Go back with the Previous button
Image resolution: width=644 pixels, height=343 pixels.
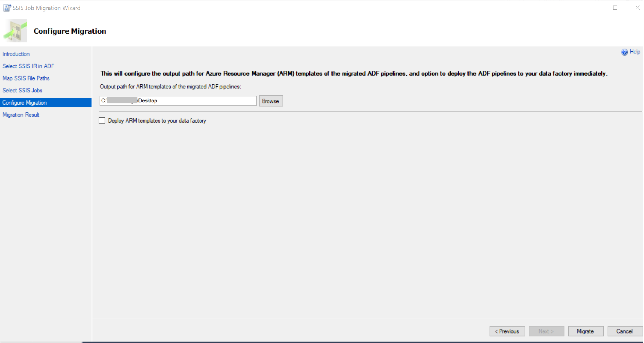507,332
